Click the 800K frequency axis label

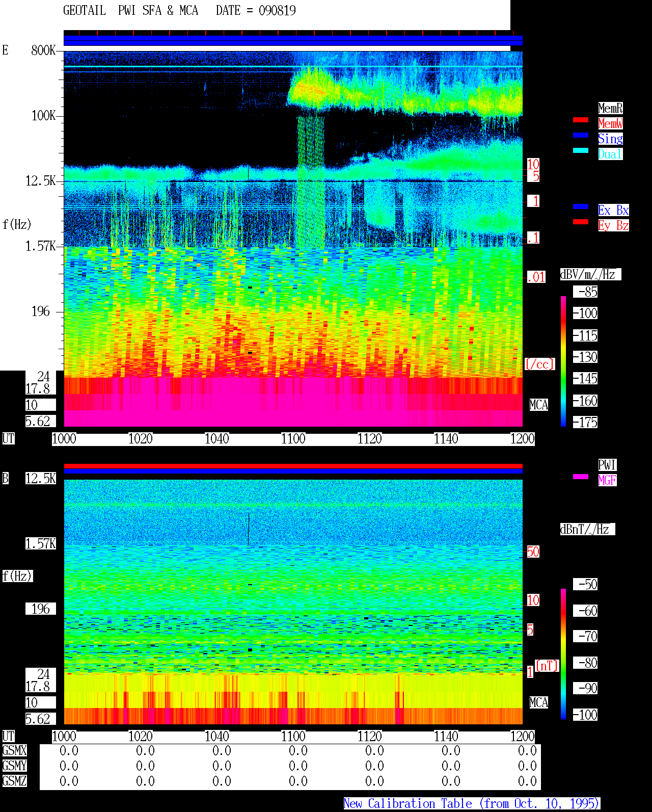[x=43, y=50]
